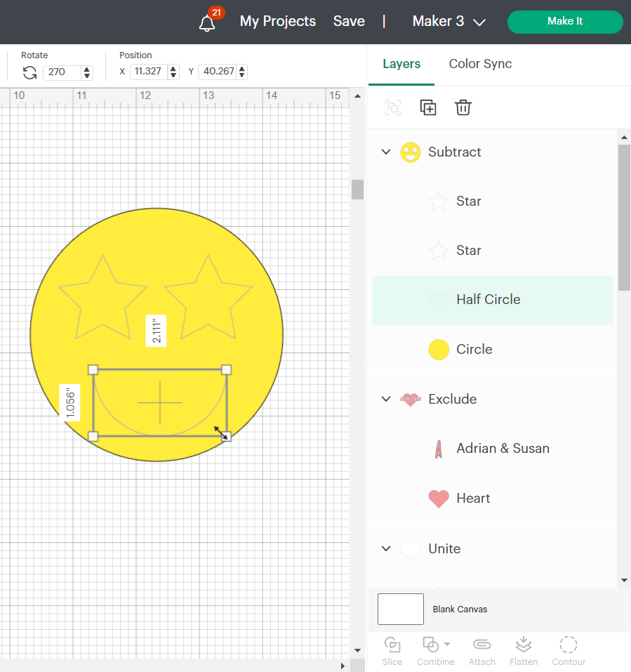Viewport: 631px width, 672px height.
Task: Switch to the Color Sync tab
Action: click(x=480, y=64)
